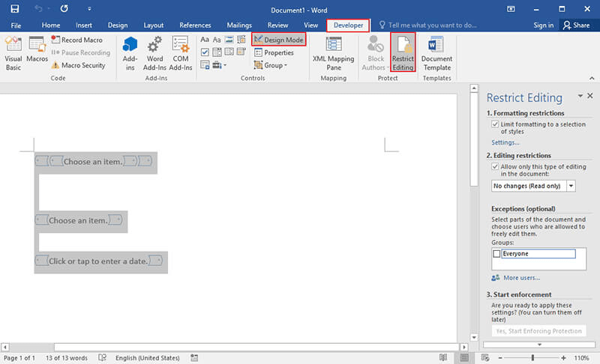Screen dimensions: 600x364
Task: Open the Mailings tab
Action: (x=239, y=25)
